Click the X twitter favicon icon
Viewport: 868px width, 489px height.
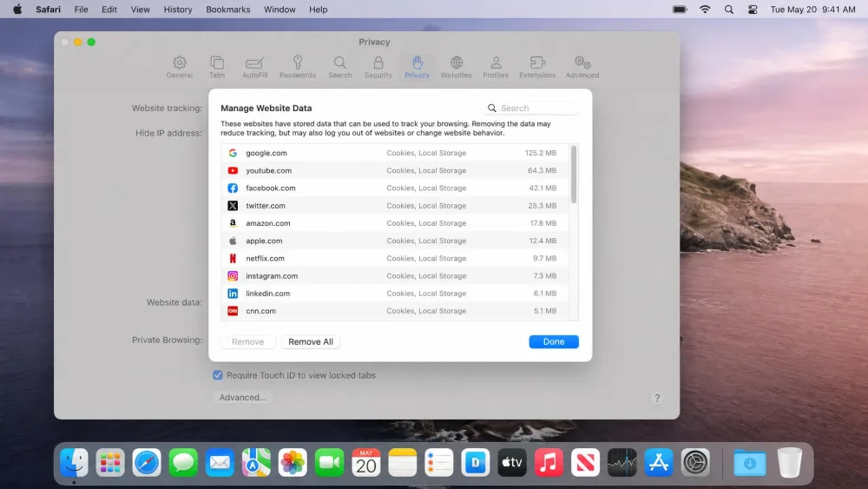click(x=233, y=206)
